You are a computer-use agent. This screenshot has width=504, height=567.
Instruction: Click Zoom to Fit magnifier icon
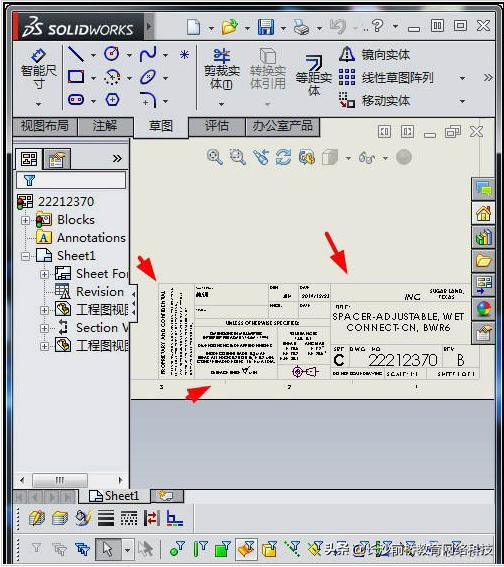point(215,157)
